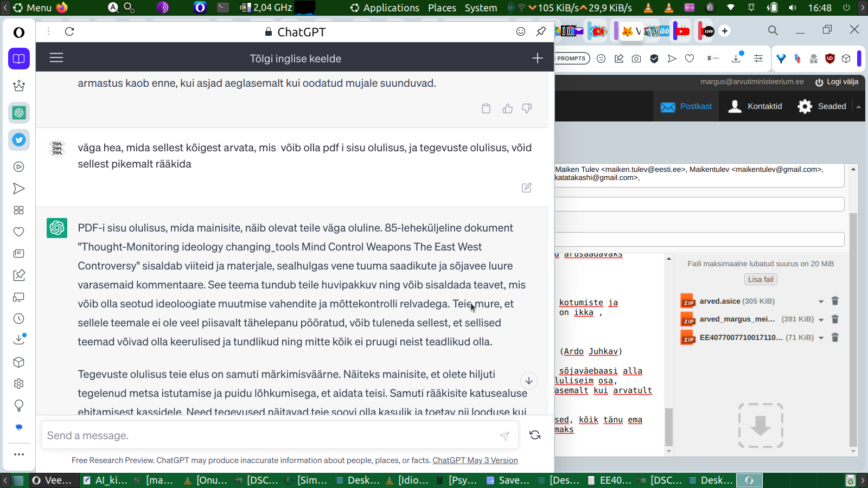Image resolution: width=868 pixels, height=488 pixels.
Task: Open History clock icon in sidebar
Action: pyautogui.click(x=19, y=319)
